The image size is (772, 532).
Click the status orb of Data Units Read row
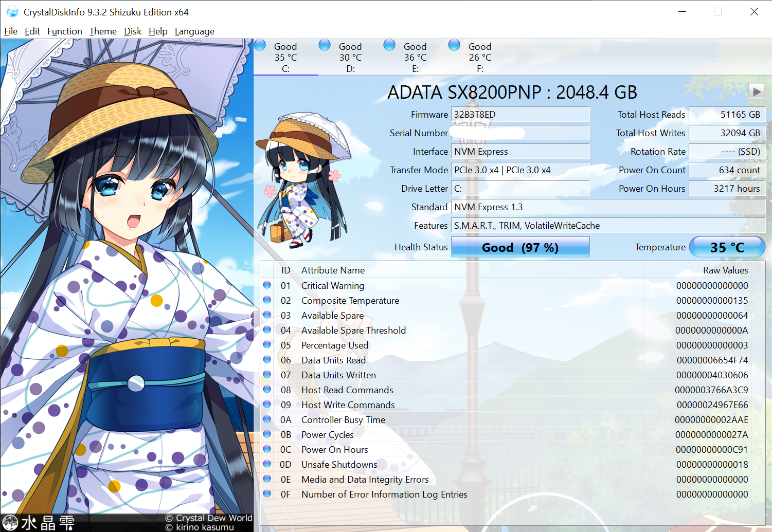point(267,359)
